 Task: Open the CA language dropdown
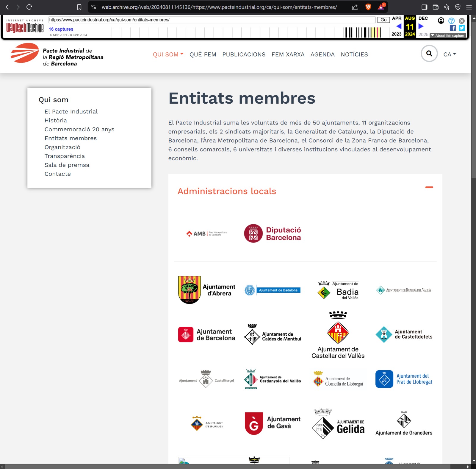click(450, 54)
